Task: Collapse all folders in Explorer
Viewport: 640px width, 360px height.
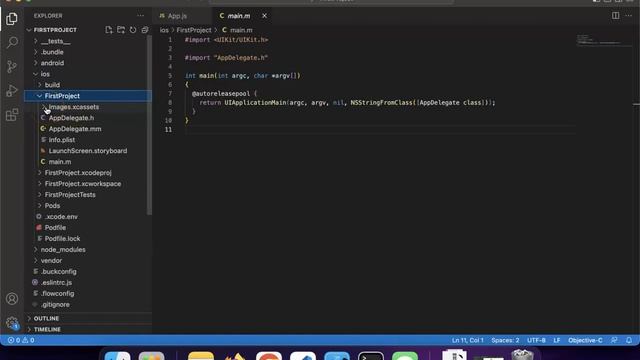Action: (145, 30)
